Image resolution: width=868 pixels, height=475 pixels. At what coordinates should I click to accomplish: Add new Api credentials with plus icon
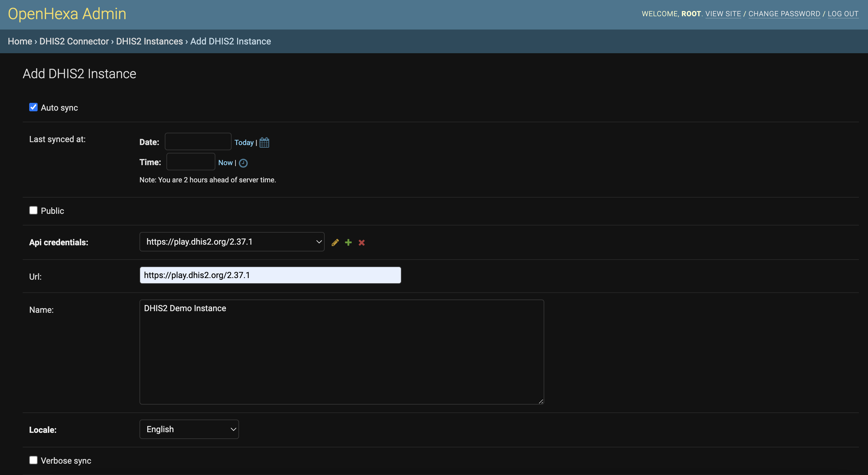tap(348, 242)
